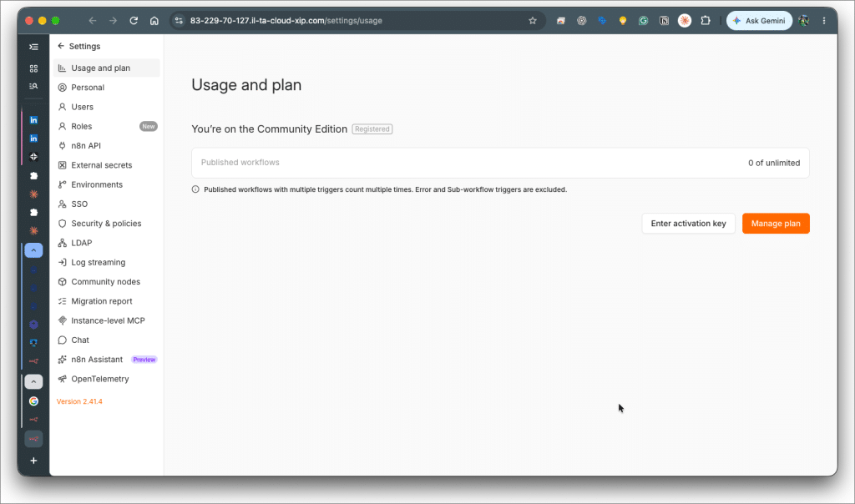Click the info icon beside the workflows note
This screenshot has width=855, height=504.
click(x=195, y=189)
